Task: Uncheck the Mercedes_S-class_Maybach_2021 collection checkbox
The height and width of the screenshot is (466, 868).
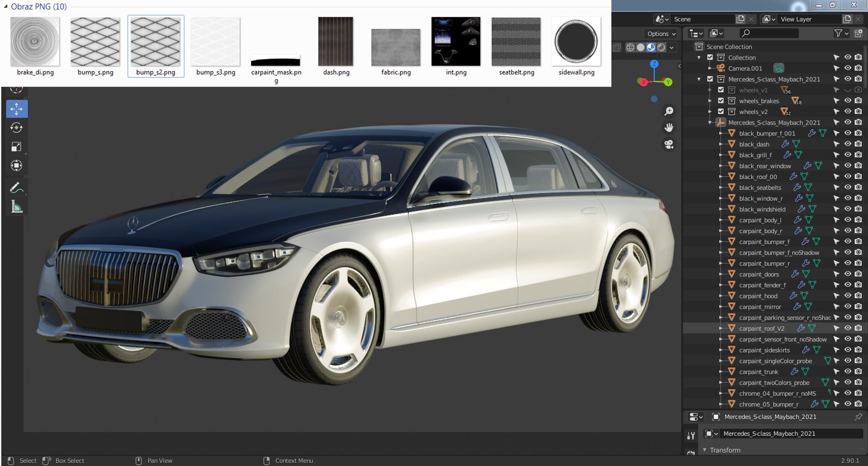Action: coord(710,79)
